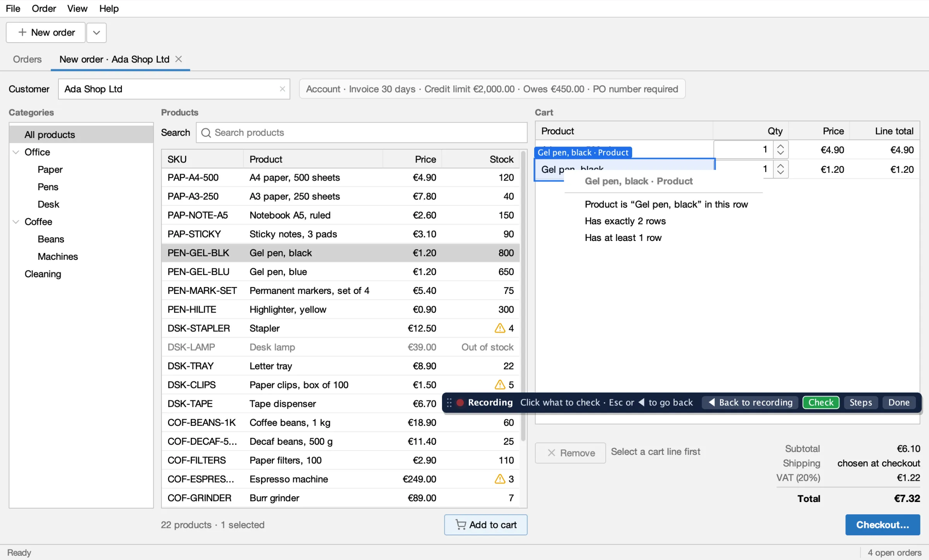Collapse the Coffee category
The image size is (929, 560).
(x=16, y=222)
